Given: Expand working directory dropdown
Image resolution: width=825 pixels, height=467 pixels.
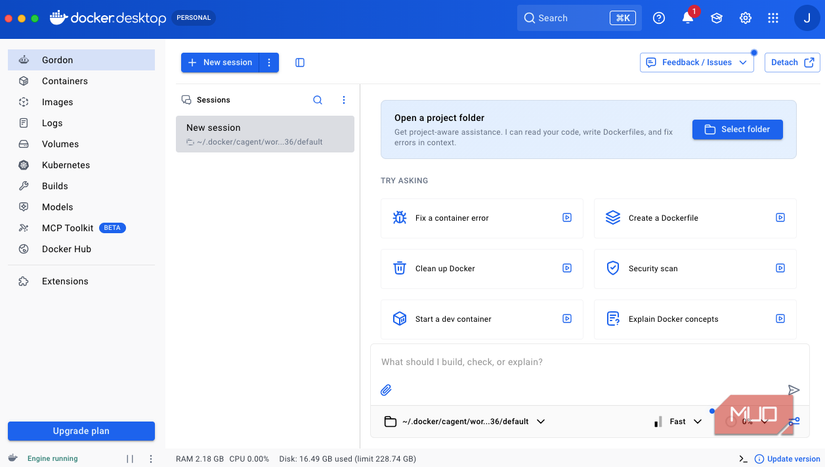Looking at the screenshot, I should click(x=465, y=421).
